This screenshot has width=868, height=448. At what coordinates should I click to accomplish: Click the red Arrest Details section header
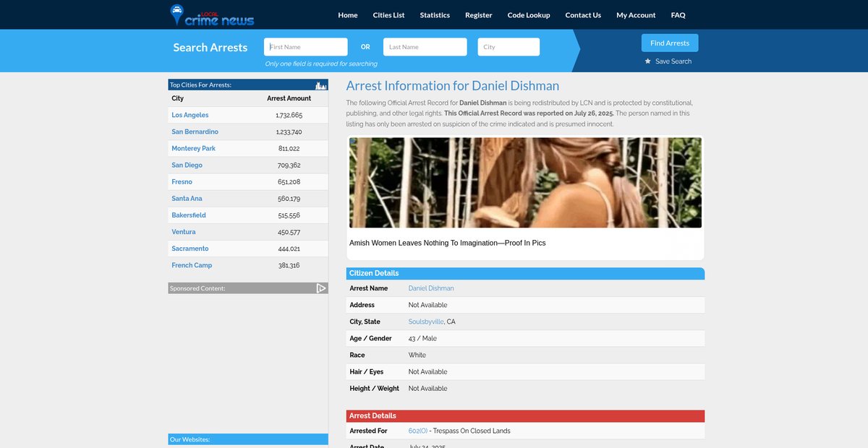[525, 416]
